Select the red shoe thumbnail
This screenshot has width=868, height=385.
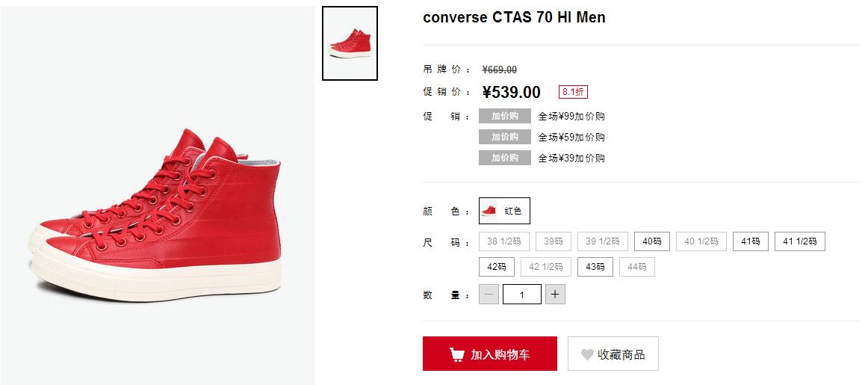tap(350, 43)
